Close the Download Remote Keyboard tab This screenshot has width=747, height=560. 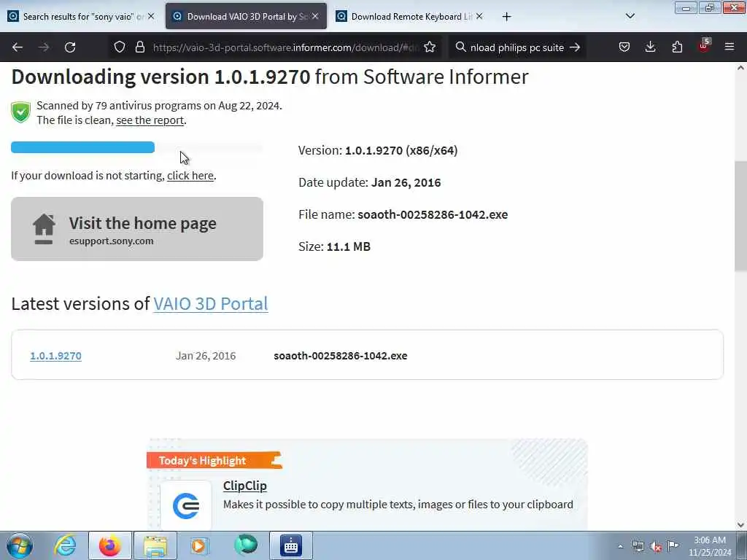coord(479,16)
